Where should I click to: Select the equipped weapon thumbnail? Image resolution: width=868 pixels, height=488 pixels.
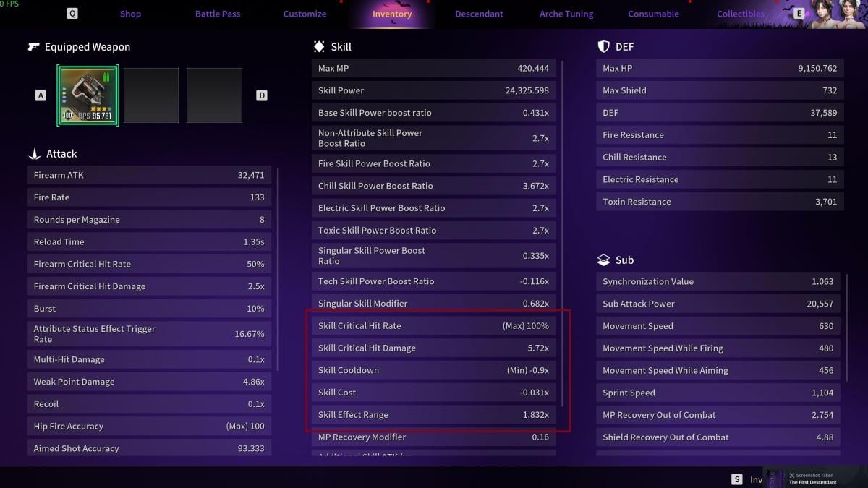pos(88,95)
